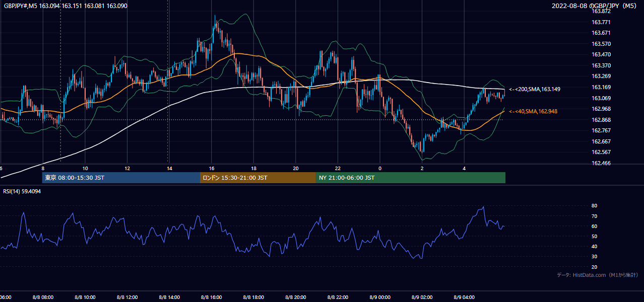644x302 pixels.
Task: Click price axis value 163.470
Action: [601, 54]
